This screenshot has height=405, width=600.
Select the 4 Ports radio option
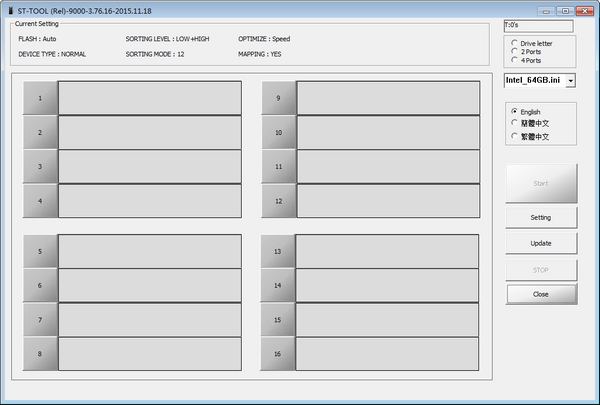(515, 62)
